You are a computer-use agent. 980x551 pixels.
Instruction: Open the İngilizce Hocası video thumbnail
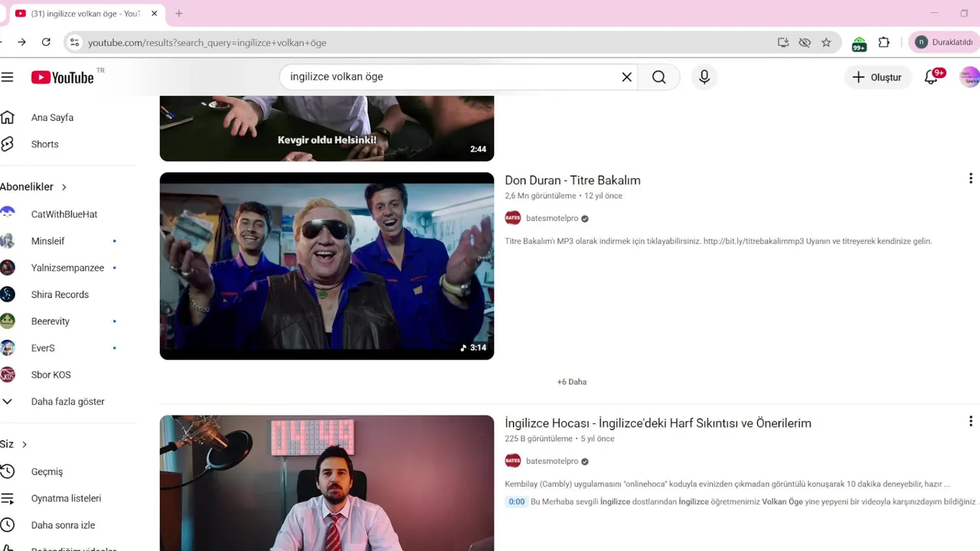(x=327, y=483)
